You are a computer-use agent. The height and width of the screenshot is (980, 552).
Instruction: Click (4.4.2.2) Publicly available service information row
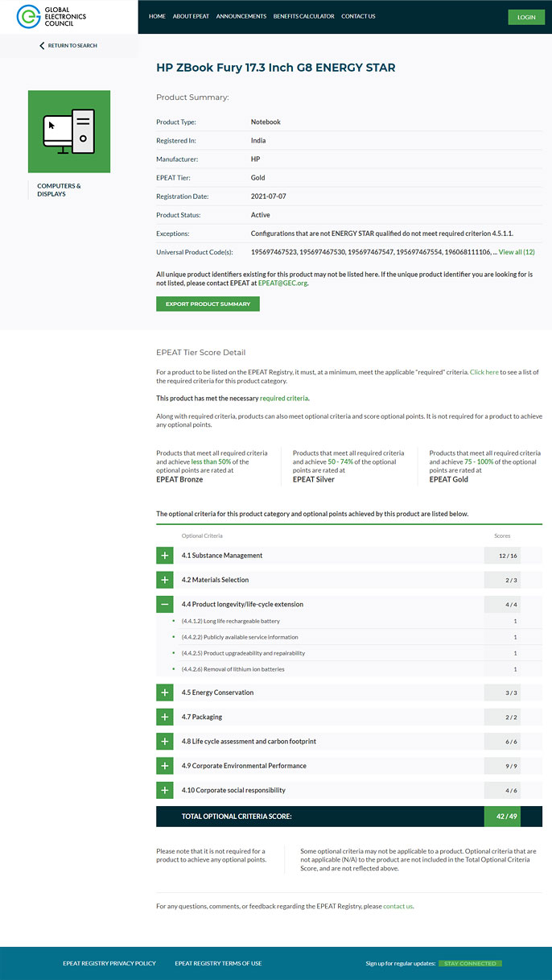click(349, 637)
